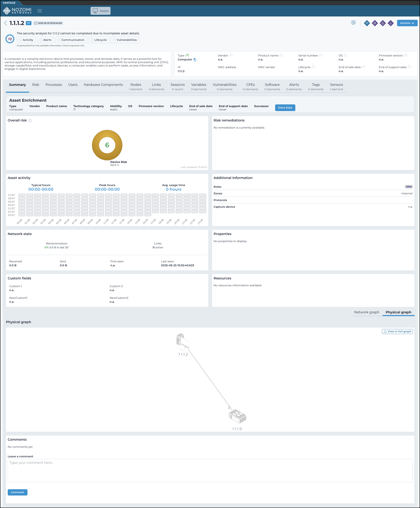
Task: Open the Links tab
Action: click(156, 87)
